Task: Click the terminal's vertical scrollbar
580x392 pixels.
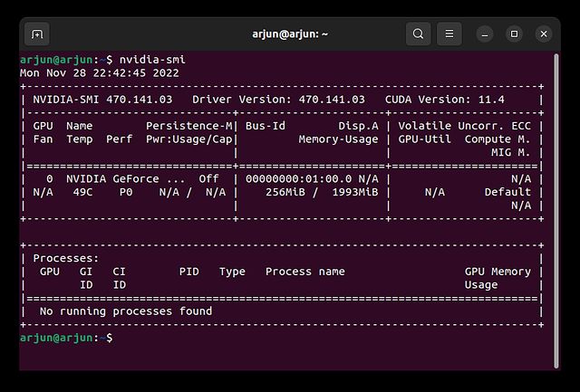Action: click(x=556, y=211)
